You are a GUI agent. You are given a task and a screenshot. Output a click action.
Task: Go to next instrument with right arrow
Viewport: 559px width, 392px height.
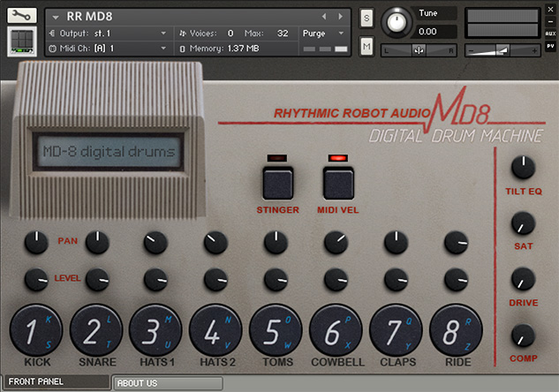(x=341, y=17)
